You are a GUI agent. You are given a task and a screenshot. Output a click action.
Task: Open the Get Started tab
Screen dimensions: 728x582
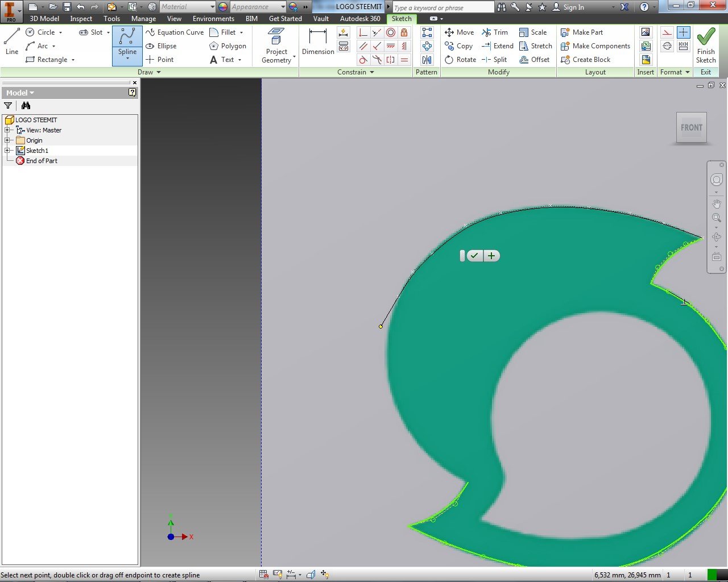point(285,19)
